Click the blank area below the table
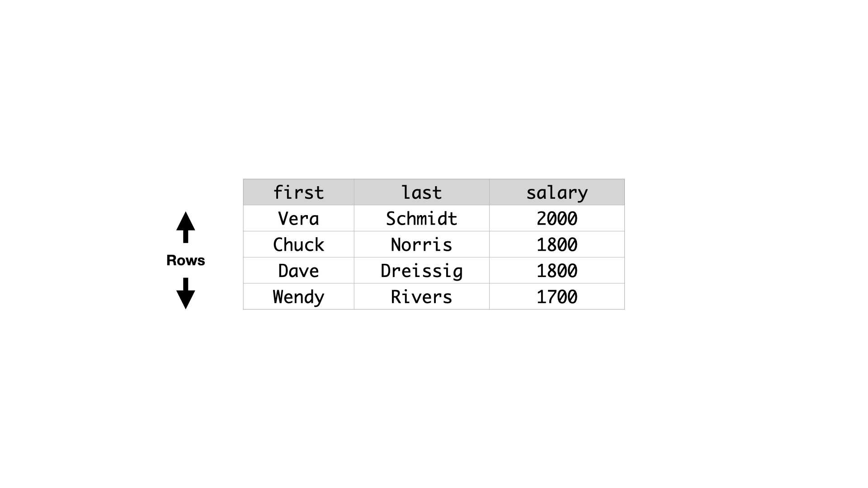Image resolution: width=868 pixels, height=488 pixels. pos(434,398)
